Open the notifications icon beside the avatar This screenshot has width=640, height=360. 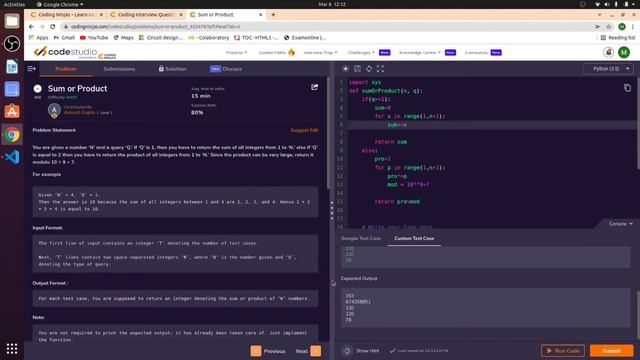(x=608, y=52)
